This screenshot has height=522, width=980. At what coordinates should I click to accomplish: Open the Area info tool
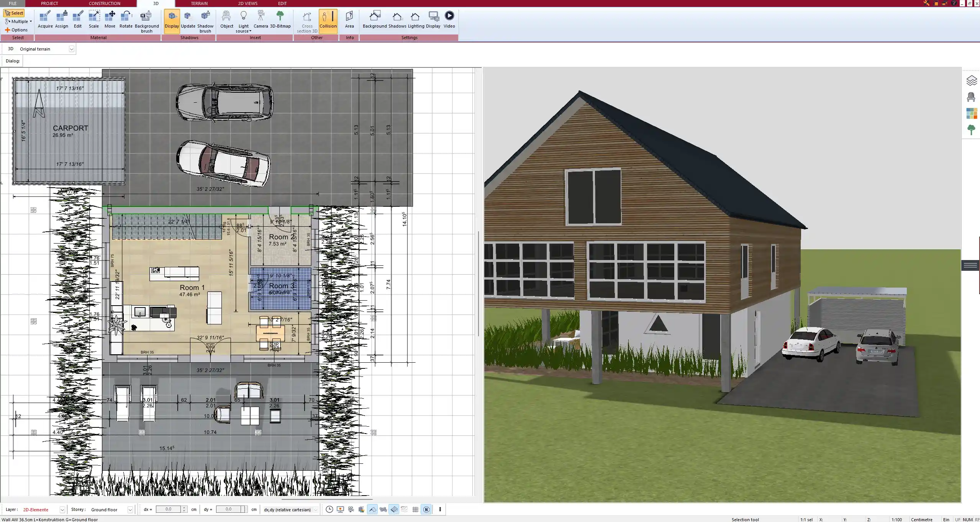(349, 20)
